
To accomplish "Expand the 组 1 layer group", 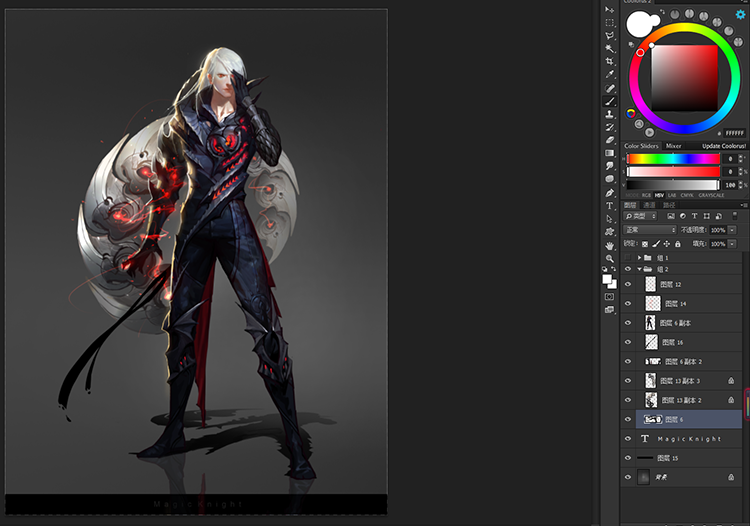I will tap(639, 257).
